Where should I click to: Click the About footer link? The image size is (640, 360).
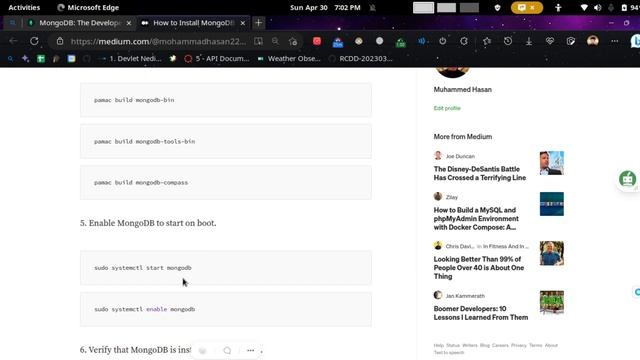(551, 345)
